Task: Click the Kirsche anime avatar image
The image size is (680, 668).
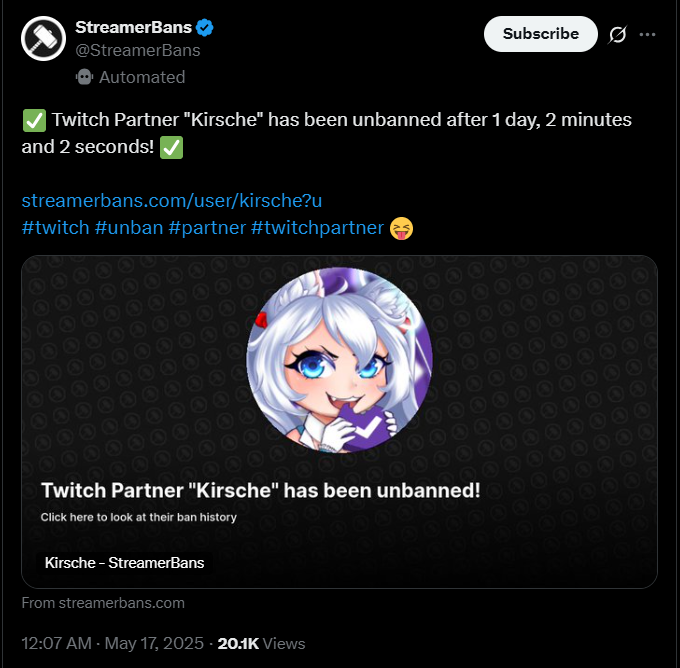Action: pyautogui.click(x=339, y=360)
